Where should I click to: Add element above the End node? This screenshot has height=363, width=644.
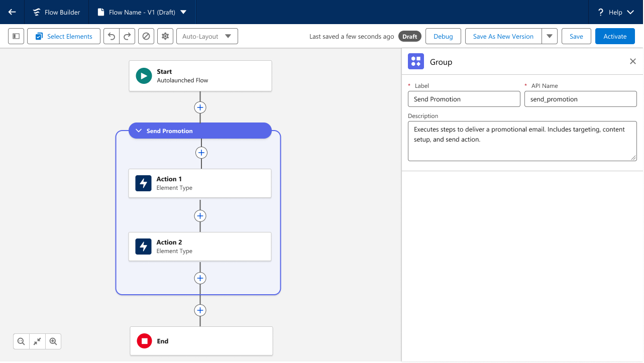click(x=200, y=310)
